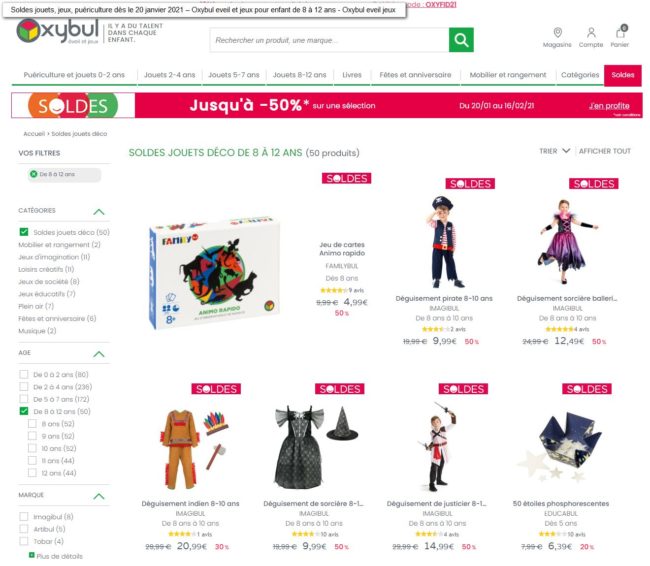This screenshot has height=566, width=650.
Task: Click star rating of Jeu de cartes Animo rapido
Action: 334,290
